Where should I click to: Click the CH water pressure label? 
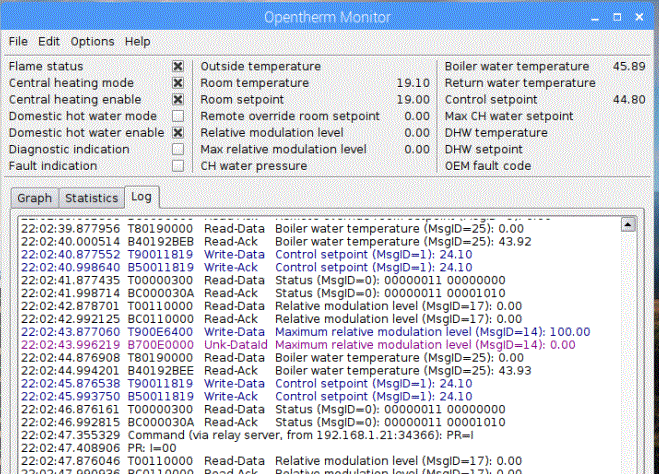pyautogui.click(x=253, y=166)
